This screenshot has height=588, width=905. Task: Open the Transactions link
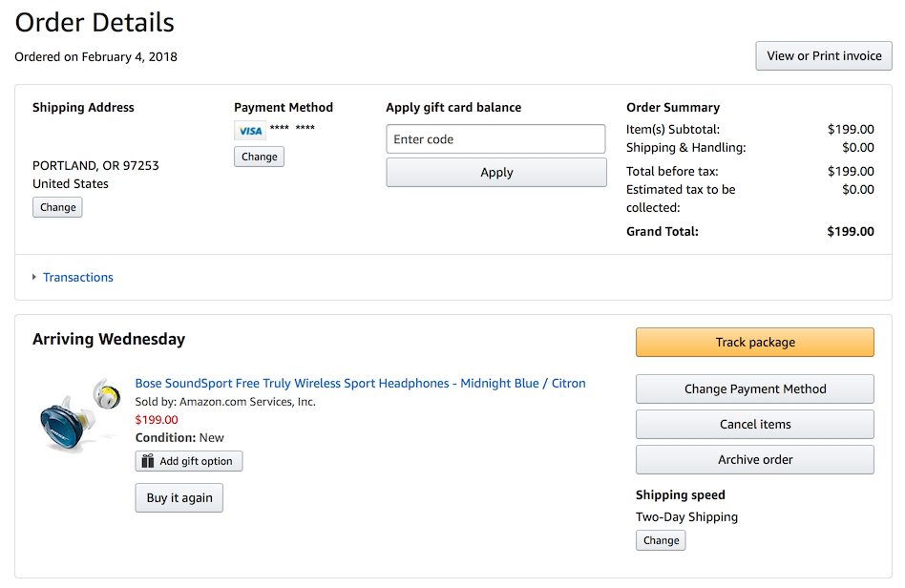(x=78, y=277)
